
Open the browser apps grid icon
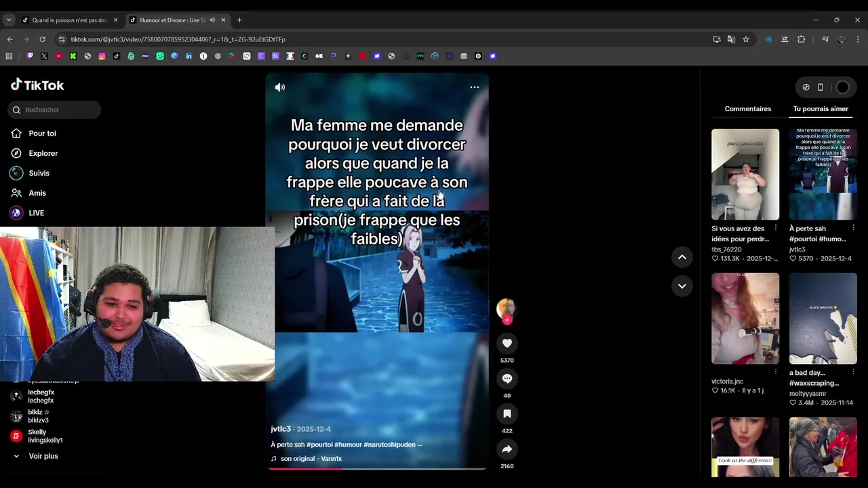pyautogui.click(x=9, y=56)
